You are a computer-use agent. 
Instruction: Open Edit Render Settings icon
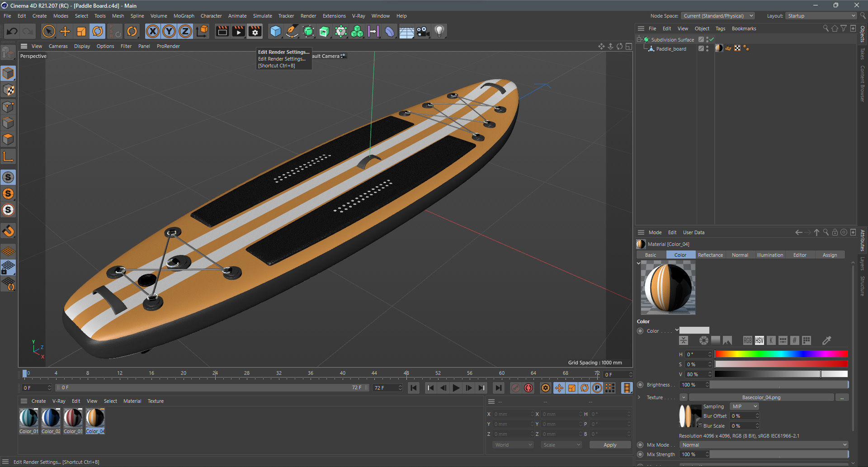tap(255, 31)
